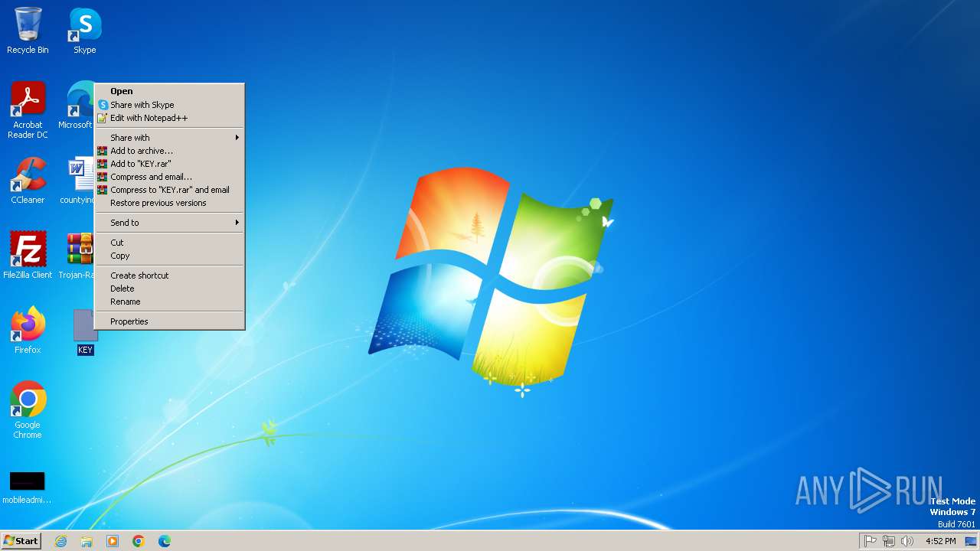The image size is (980, 551).
Task: Open Internet Explorer from the taskbar
Action: click(60, 541)
